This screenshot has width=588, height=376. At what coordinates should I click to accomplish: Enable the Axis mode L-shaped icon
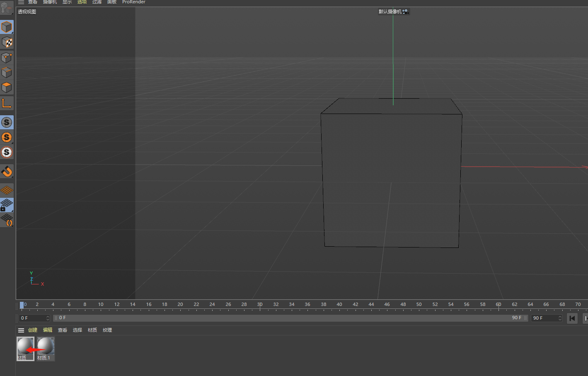pyautogui.click(x=7, y=103)
